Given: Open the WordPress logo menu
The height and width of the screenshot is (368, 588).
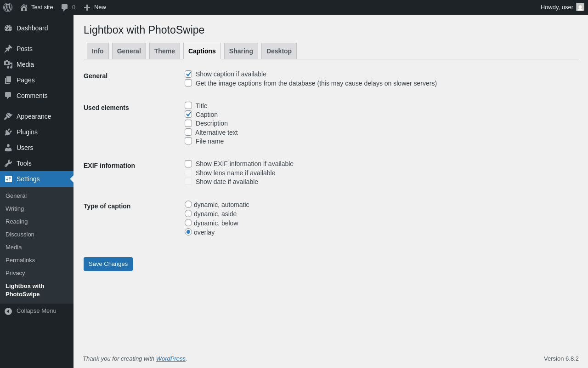Looking at the screenshot, I should click(x=8, y=7).
